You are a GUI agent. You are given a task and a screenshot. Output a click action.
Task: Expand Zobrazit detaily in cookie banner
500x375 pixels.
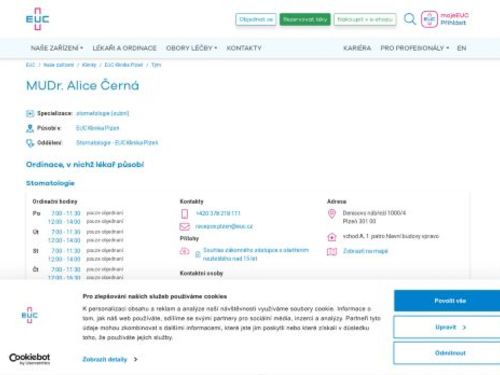[x=110, y=359]
